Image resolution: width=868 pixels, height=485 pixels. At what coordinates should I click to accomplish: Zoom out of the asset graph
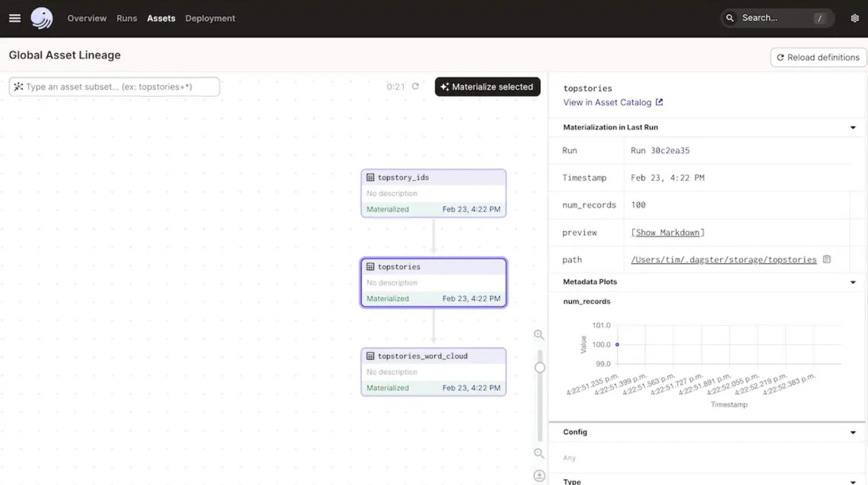click(x=539, y=453)
